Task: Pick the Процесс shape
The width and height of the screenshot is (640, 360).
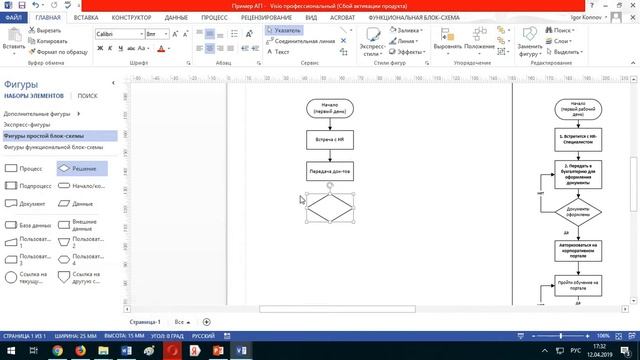Action: tap(24, 169)
